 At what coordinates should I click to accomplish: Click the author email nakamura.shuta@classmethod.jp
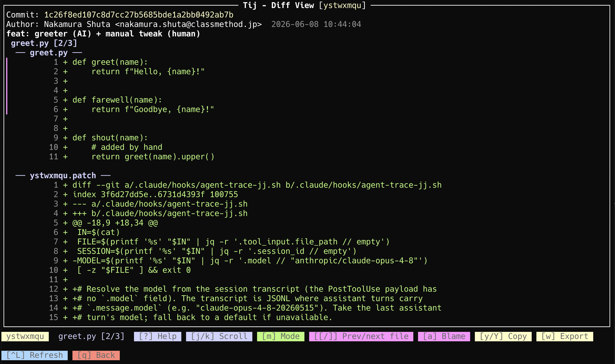tap(188, 24)
